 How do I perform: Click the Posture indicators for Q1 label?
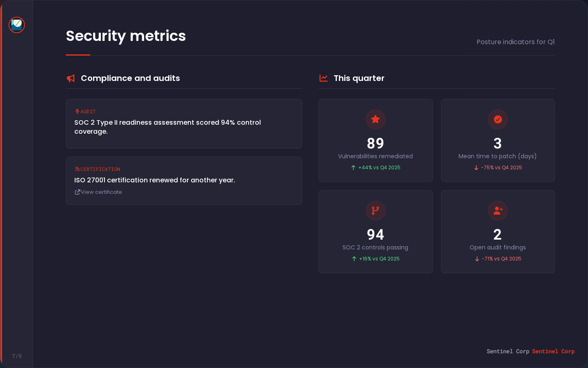[516, 42]
